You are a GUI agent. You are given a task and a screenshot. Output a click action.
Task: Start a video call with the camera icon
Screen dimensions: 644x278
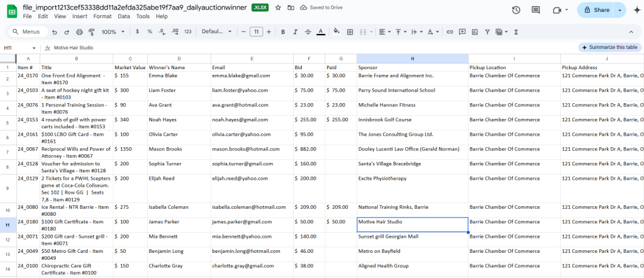(557, 10)
